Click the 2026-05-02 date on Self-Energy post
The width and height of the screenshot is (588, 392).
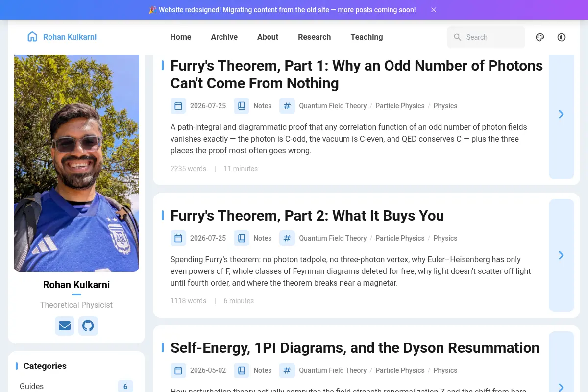pyautogui.click(x=208, y=370)
